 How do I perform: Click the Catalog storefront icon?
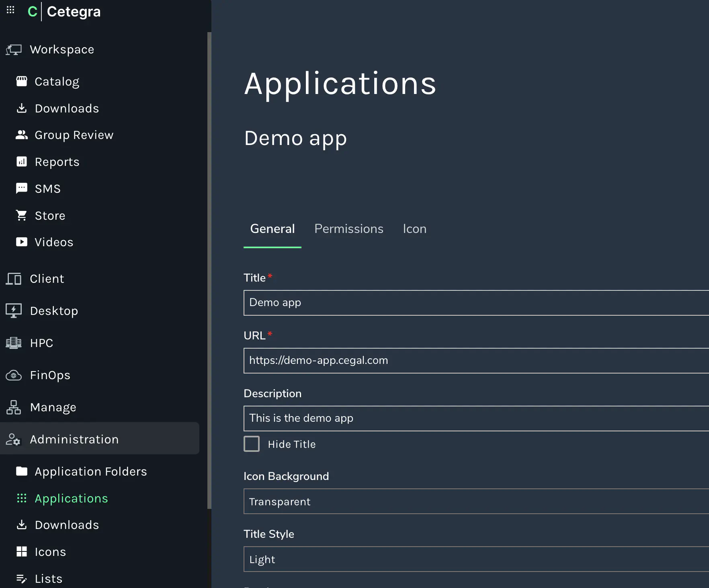pyautogui.click(x=22, y=81)
